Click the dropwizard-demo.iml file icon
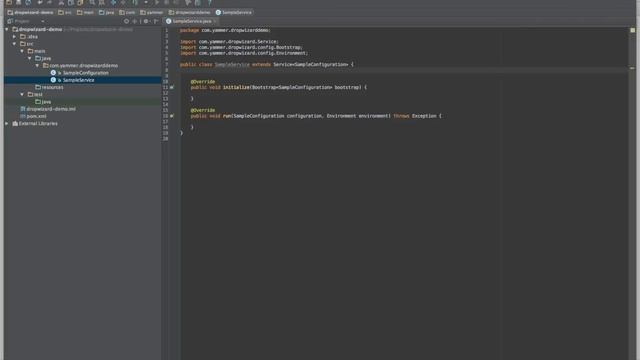The width and height of the screenshot is (640, 360). coord(23,109)
